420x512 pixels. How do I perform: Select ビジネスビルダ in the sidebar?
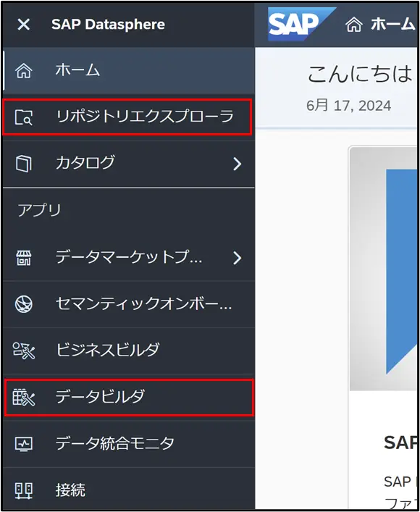point(129,351)
